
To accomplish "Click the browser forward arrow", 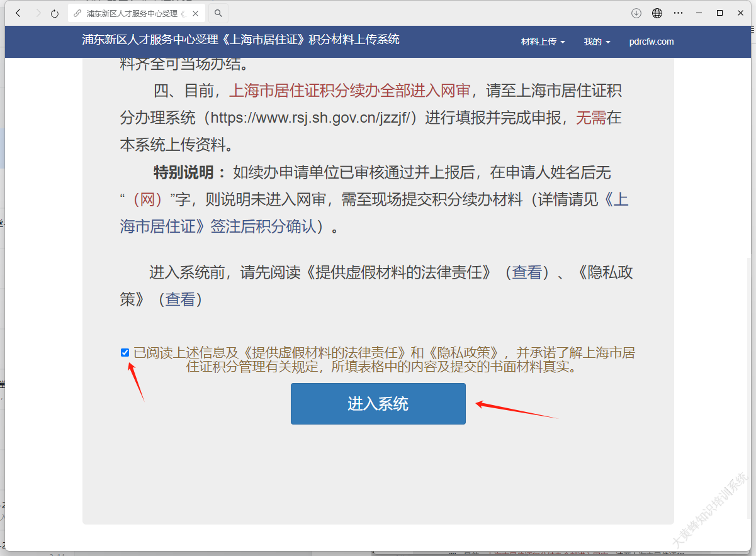I will (x=37, y=13).
